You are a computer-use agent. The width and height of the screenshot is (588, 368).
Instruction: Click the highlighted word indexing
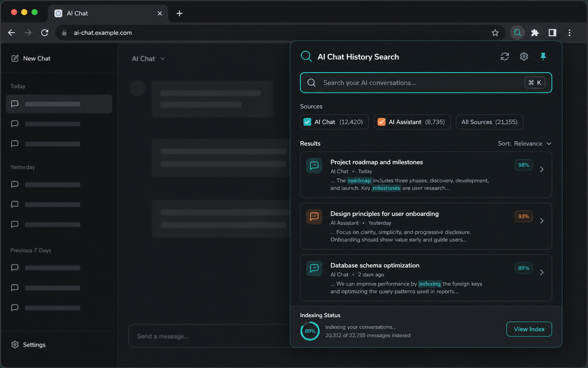[x=430, y=284]
